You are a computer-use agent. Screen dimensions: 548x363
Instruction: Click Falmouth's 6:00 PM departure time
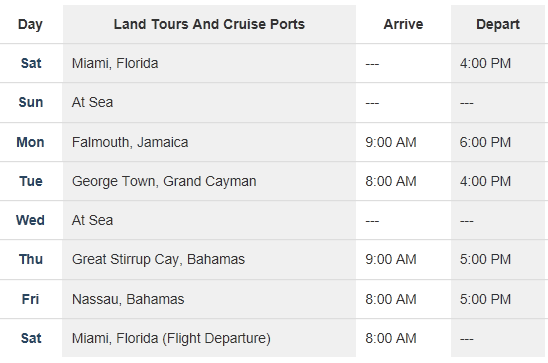pos(485,142)
